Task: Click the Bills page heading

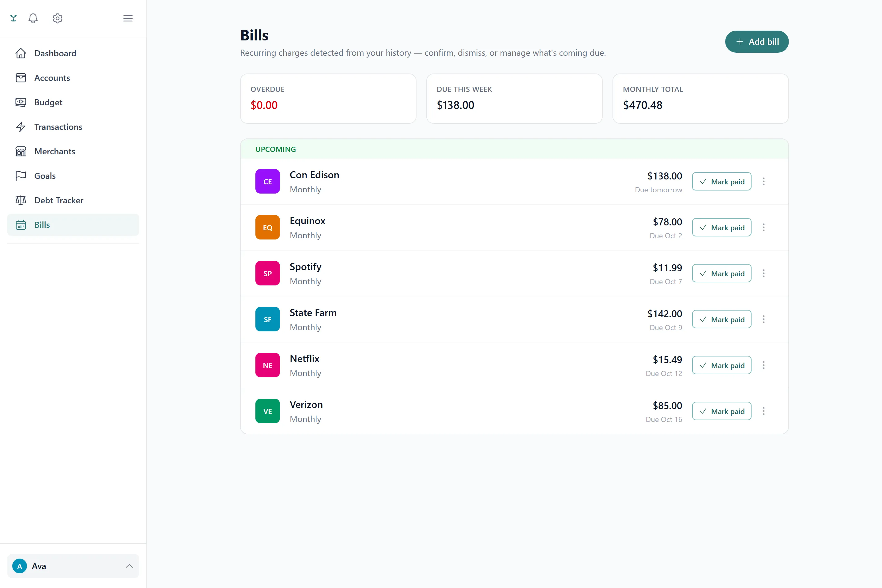Action: click(x=254, y=35)
